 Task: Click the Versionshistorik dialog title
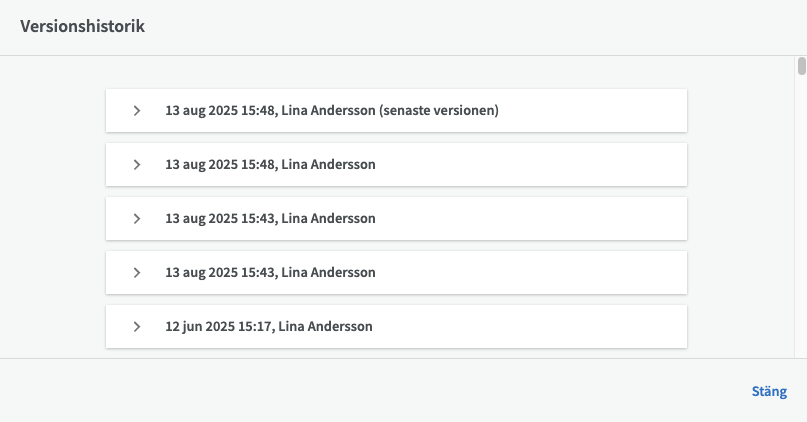(83, 27)
